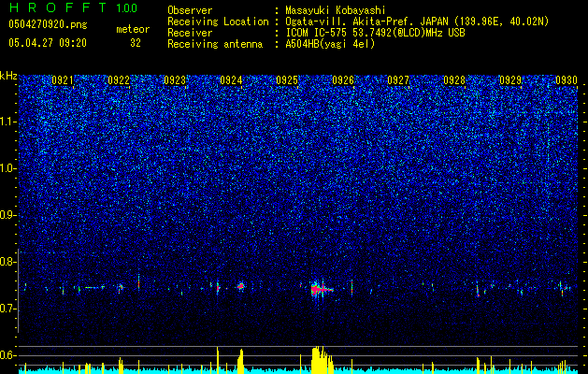The width and height of the screenshot is (588, 374).
Task: Click the 0930 time marker
Action: point(566,80)
